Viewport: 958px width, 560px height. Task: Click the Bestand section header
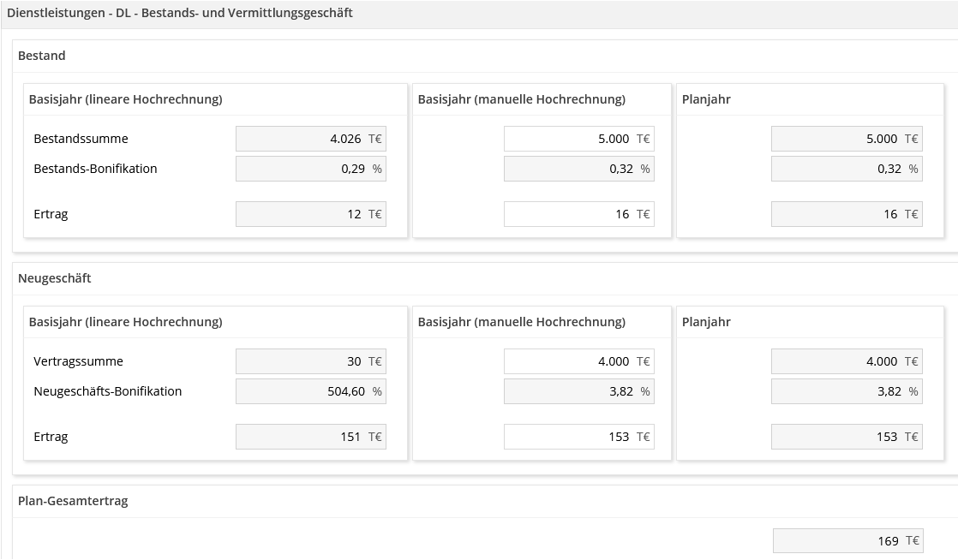click(42, 56)
